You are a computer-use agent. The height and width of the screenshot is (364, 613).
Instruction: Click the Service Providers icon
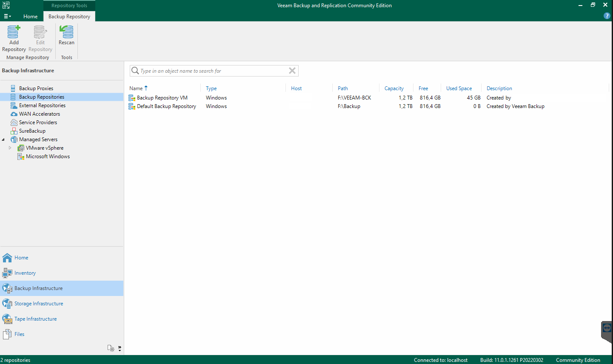coord(14,122)
